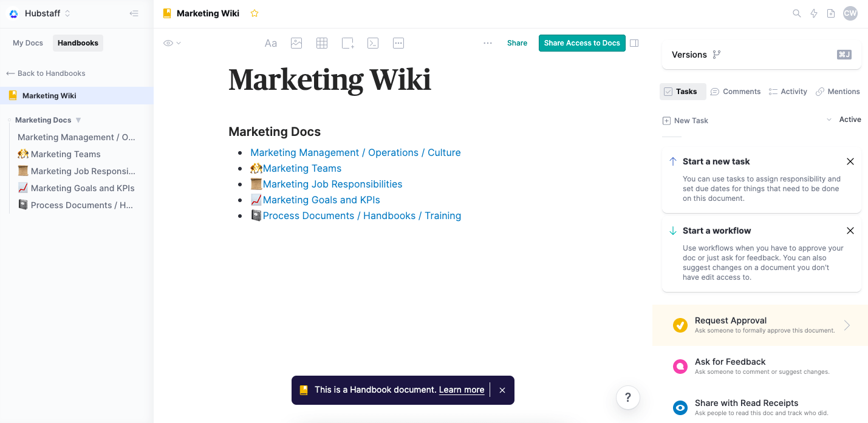Select Request Approval workflow
Viewport: 868px width, 423px height.
pos(760,325)
